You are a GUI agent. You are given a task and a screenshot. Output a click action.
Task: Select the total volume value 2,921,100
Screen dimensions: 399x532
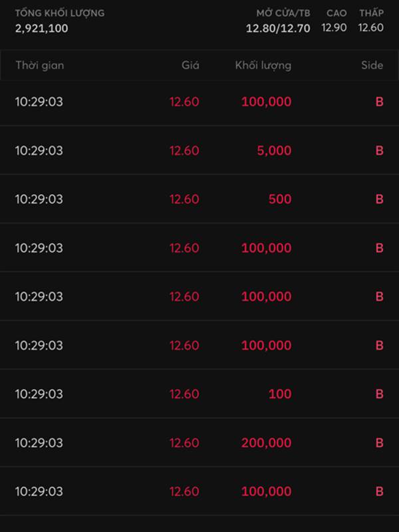41,28
